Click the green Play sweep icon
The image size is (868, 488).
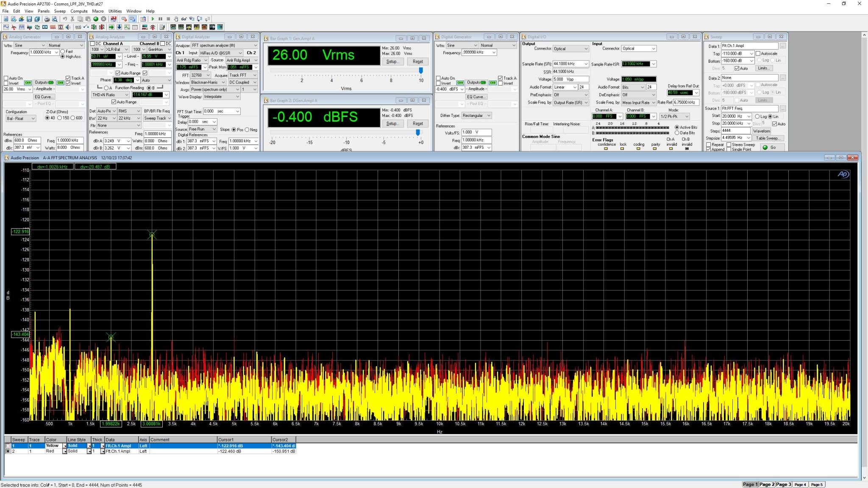153,19
